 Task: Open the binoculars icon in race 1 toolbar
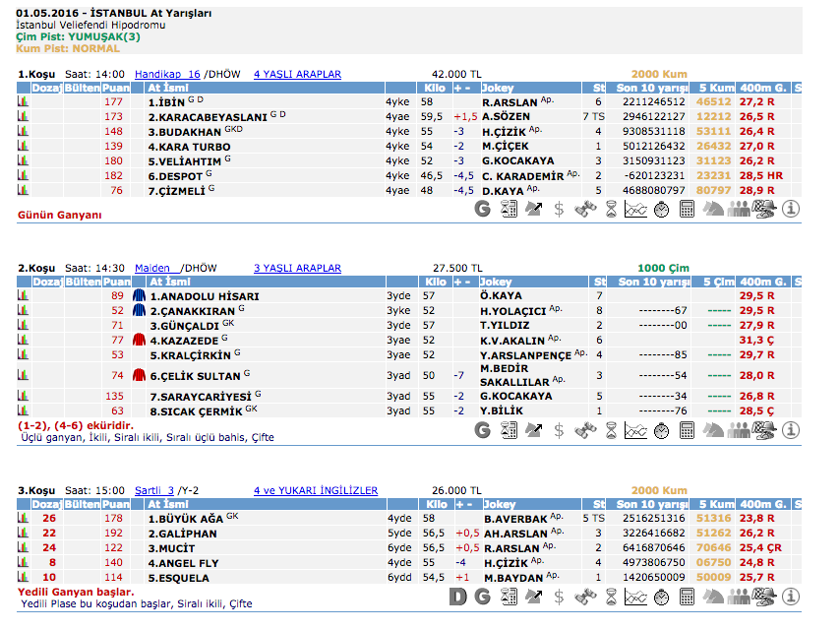click(x=584, y=209)
